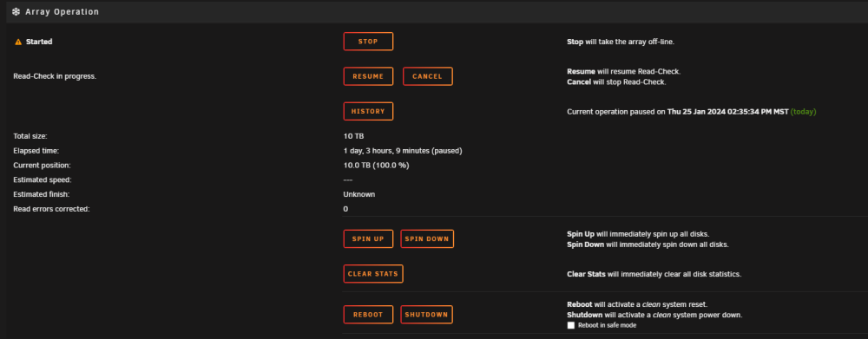Select 'Read-Check in progress.' text
The width and height of the screenshot is (868, 339).
tap(55, 76)
